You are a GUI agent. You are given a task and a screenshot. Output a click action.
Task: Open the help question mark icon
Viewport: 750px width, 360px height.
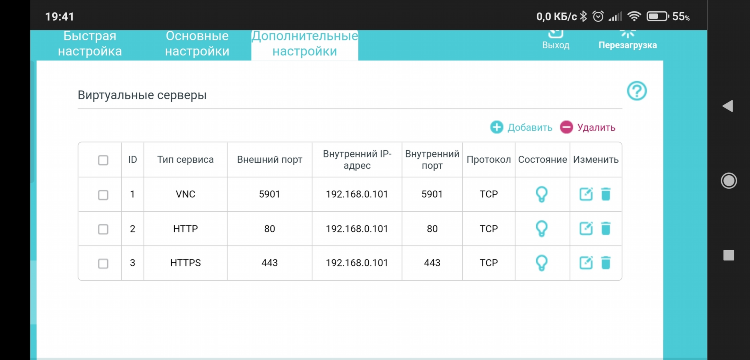tap(637, 91)
